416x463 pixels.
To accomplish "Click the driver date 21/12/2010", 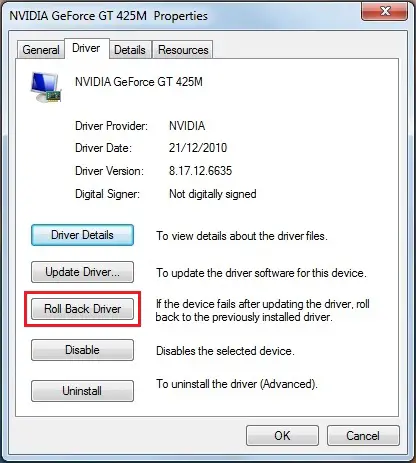I will point(198,148).
